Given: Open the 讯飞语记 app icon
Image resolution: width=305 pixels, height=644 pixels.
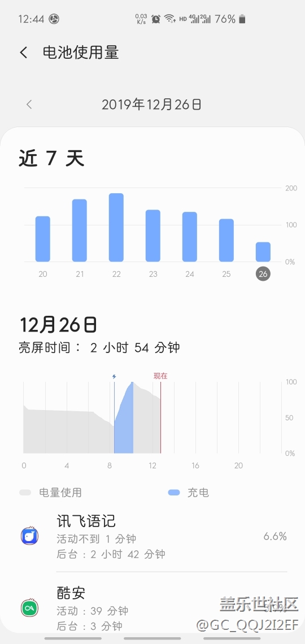Looking at the screenshot, I should point(29,536).
